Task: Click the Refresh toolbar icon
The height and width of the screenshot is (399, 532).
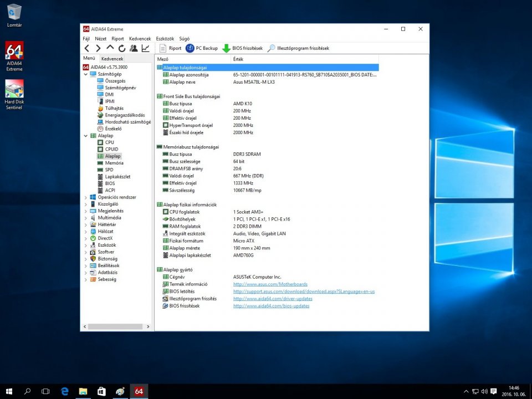Action: [122, 48]
